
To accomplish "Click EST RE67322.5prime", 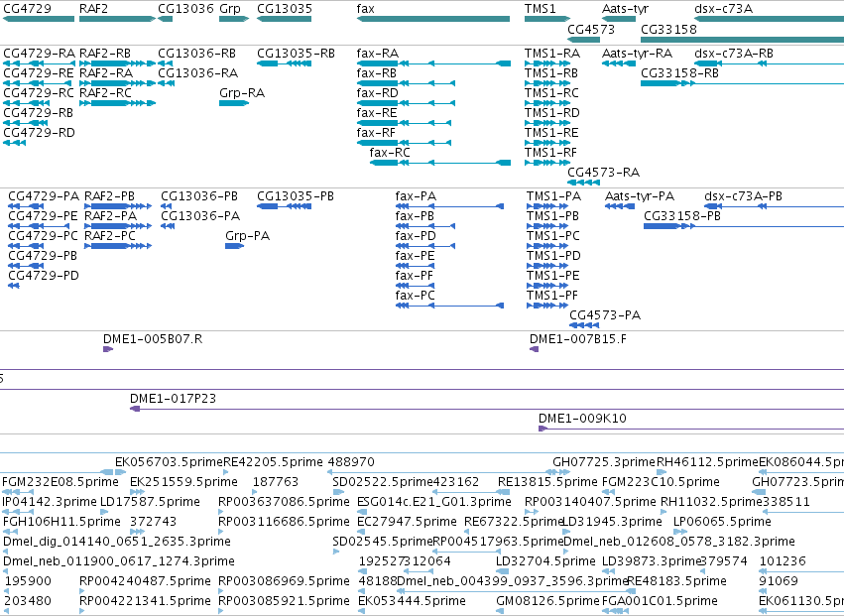I will (x=514, y=523).
